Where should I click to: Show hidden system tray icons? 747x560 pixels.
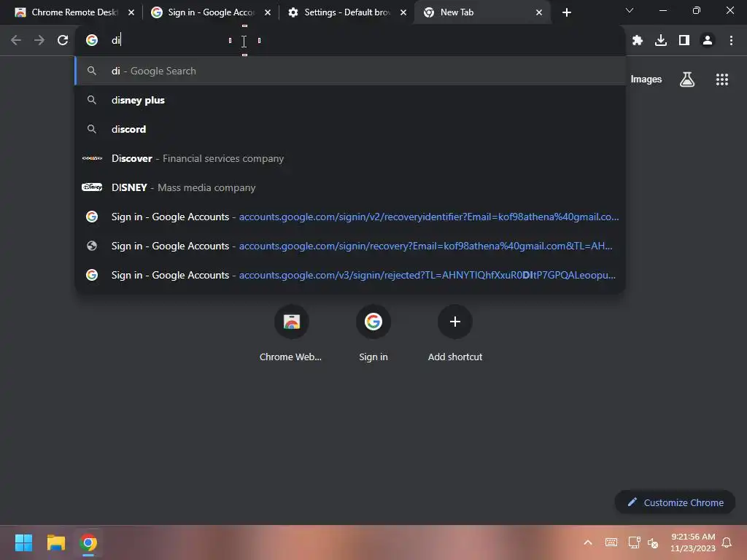pyautogui.click(x=588, y=542)
